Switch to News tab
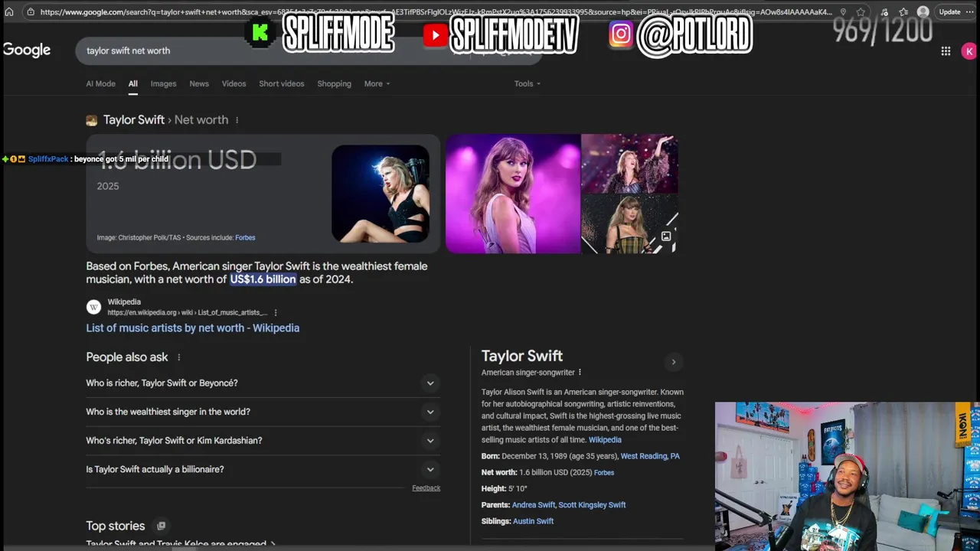The height and width of the screenshot is (551, 980). (x=199, y=83)
